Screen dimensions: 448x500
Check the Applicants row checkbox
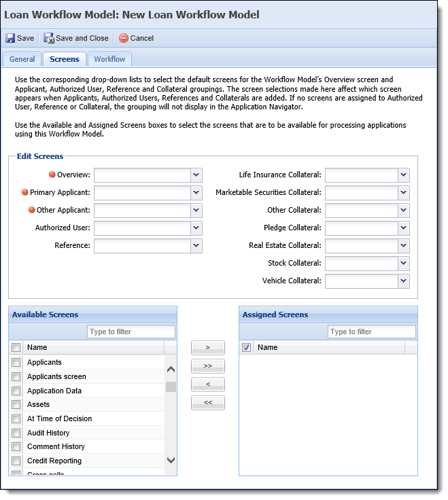[x=16, y=362]
